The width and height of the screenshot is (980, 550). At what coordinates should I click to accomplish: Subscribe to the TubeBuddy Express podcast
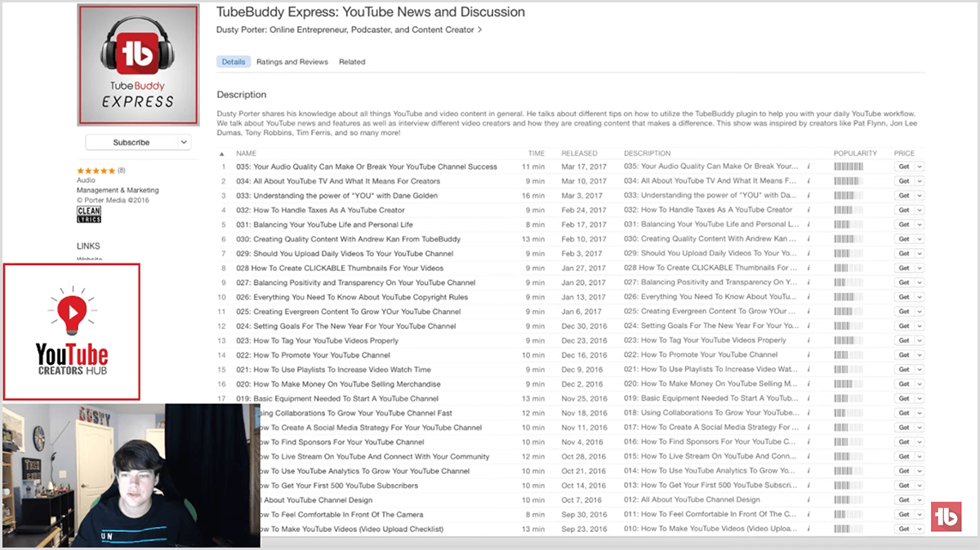pyautogui.click(x=131, y=142)
